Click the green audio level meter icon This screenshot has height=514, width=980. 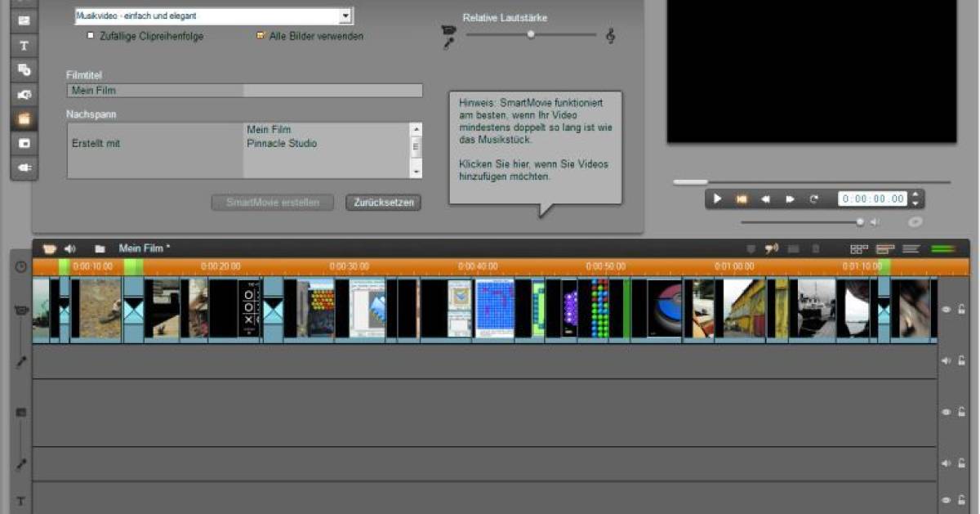943,248
